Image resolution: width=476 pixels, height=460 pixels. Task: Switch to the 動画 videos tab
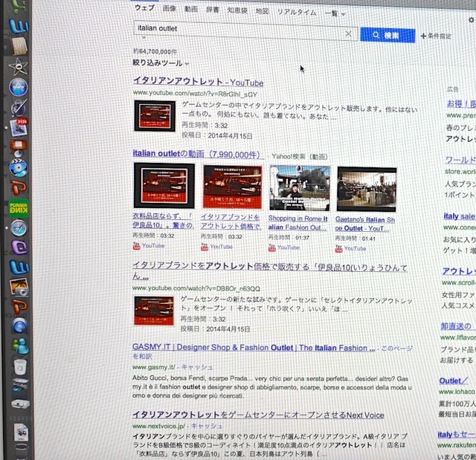(191, 9)
